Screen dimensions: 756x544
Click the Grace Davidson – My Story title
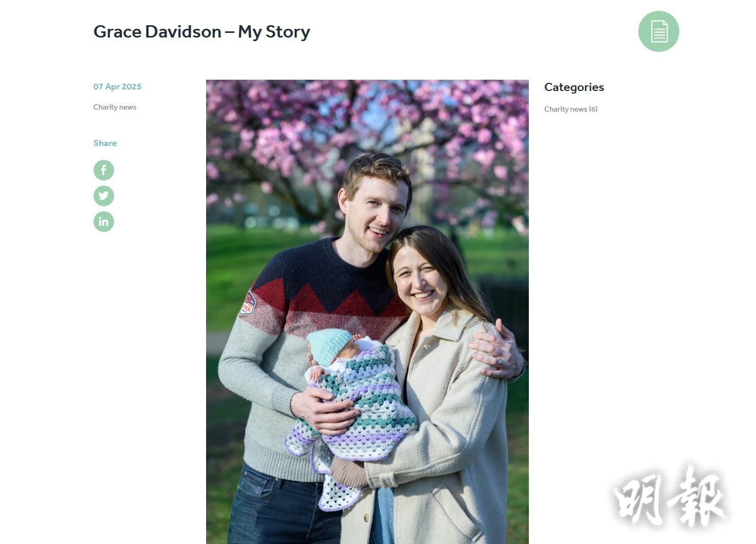coord(201,32)
